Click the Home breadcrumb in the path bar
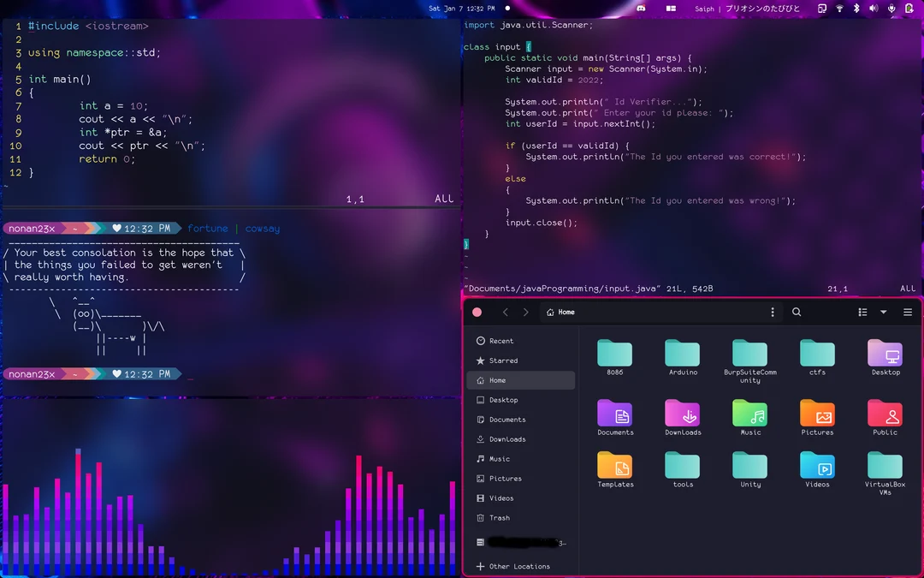924x578 pixels. (560, 312)
